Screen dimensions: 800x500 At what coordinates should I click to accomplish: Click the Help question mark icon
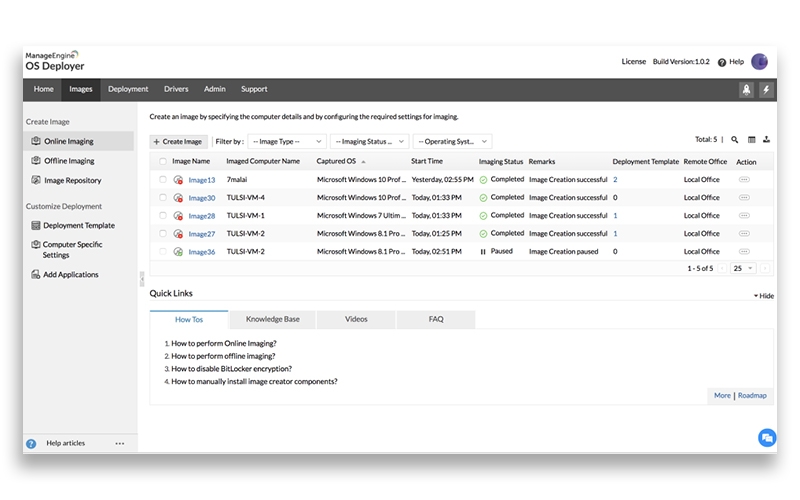pyautogui.click(x=722, y=62)
